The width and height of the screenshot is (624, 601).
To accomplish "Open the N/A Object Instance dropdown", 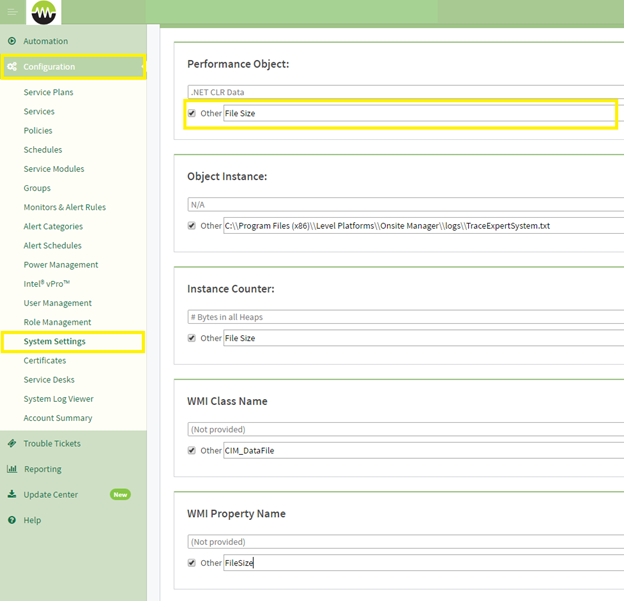I will pyautogui.click(x=406, y=205).
